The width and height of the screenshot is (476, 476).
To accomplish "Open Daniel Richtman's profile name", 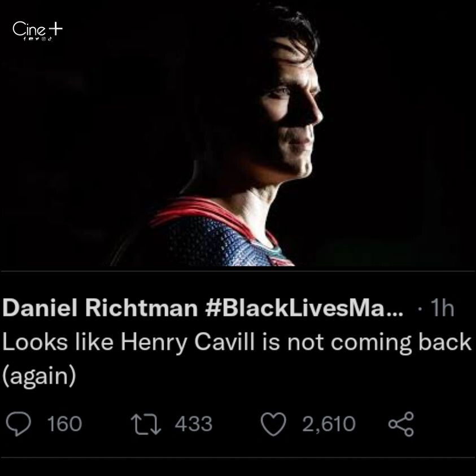I will pyautogui.click(x=100, y=308).
